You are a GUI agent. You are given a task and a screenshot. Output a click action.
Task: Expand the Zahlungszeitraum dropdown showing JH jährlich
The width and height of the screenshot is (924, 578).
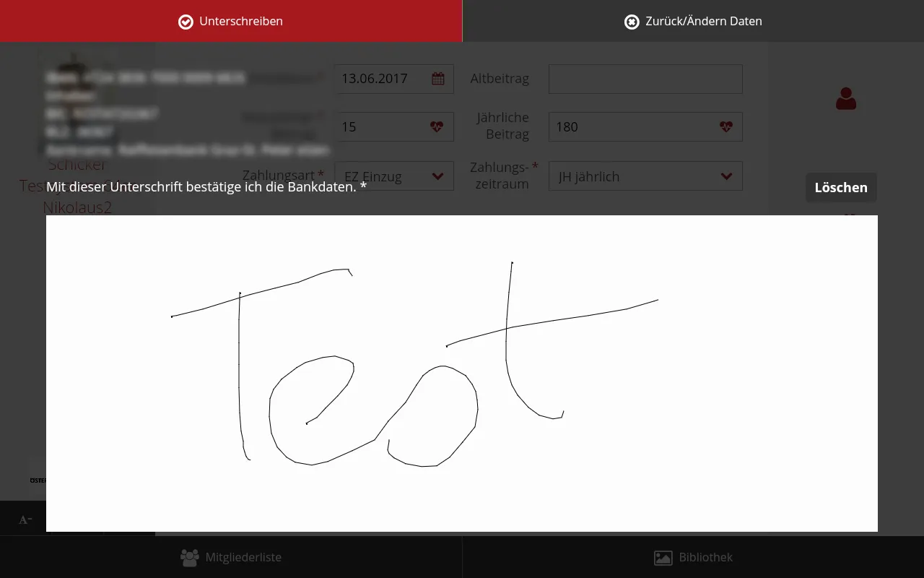(x=645, y=176)
